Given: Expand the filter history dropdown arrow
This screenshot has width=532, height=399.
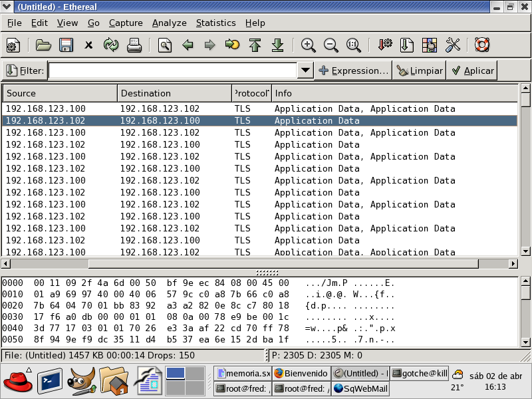Looking at the screenshot, I should [305, 70].
